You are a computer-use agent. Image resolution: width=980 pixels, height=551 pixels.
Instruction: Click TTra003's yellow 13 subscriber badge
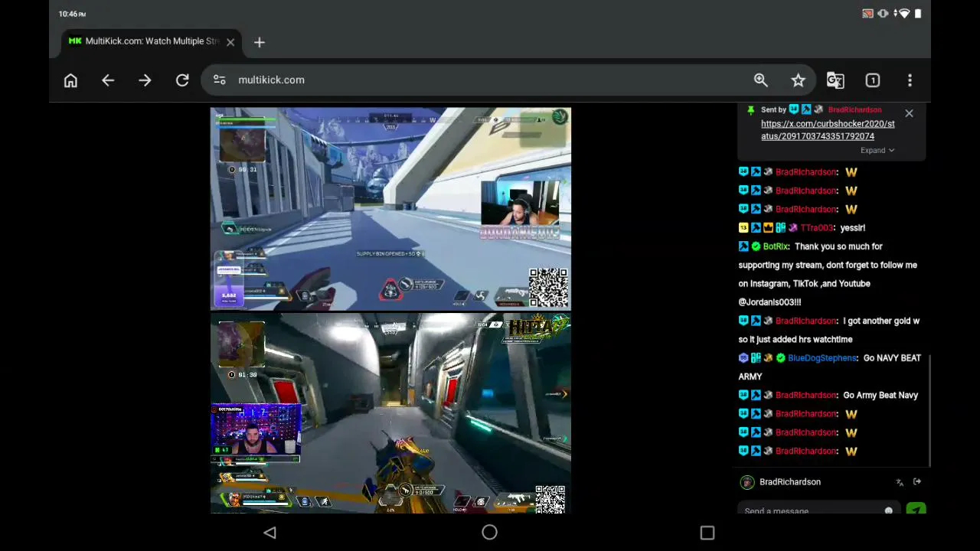(743, 228)
